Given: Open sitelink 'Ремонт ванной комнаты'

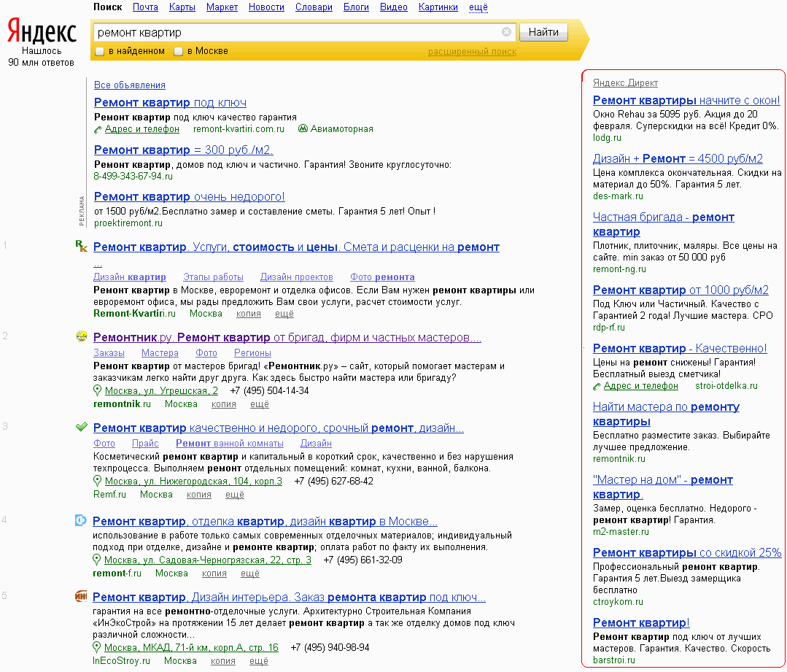Looking at the screenshot, I should tap(229, 443).
